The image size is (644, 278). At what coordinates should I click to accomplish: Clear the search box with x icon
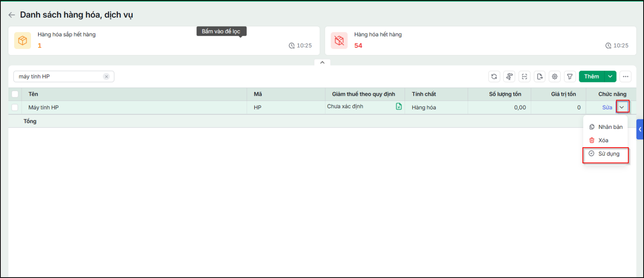point(106,76)
